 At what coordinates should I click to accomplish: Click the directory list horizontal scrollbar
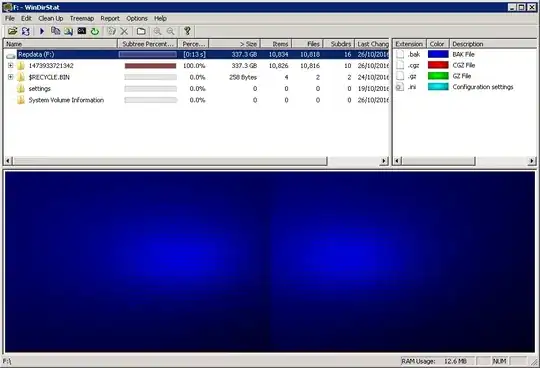point(196,161)
